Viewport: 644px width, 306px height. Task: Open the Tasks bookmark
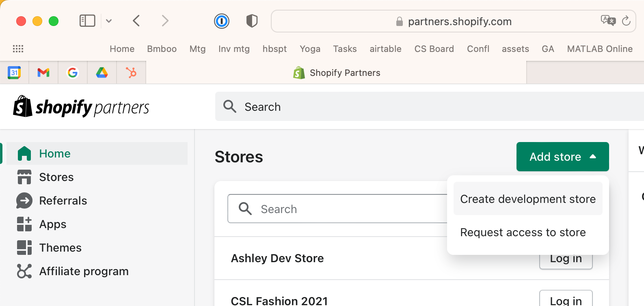345,49
